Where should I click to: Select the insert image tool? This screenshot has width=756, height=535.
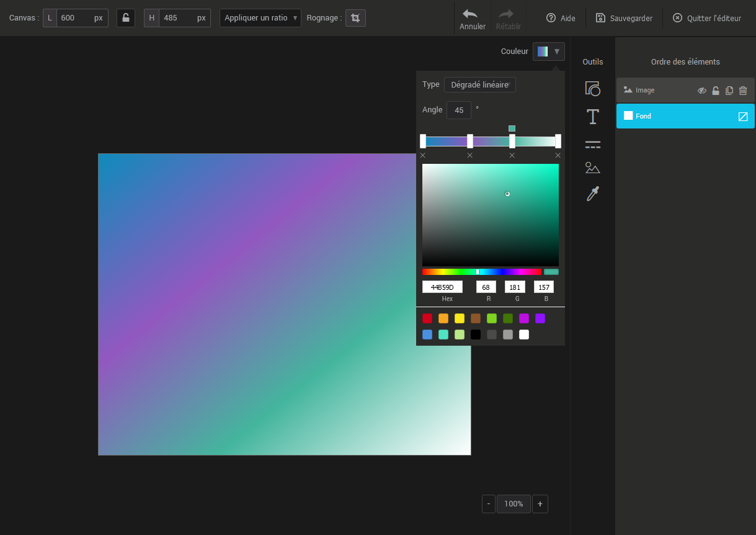(592, 168)
